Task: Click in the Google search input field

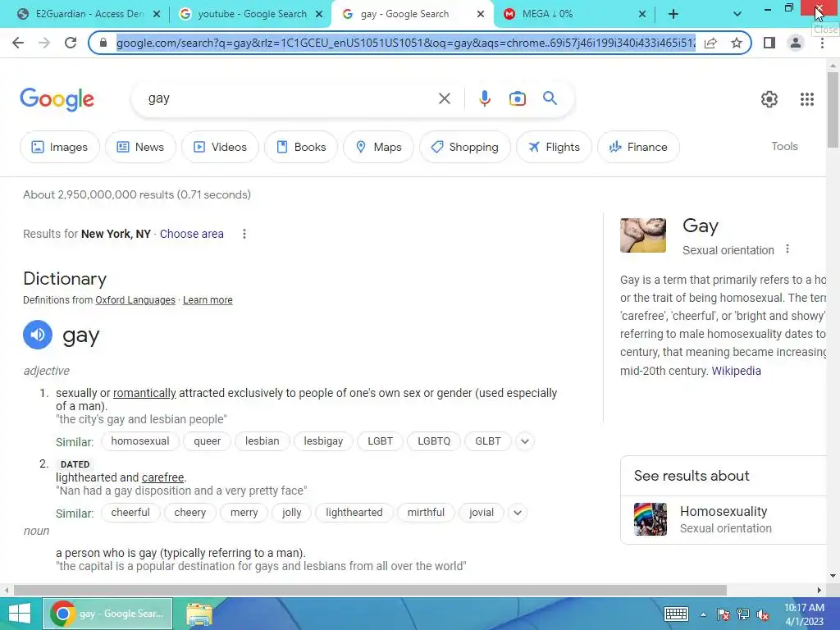Action: click(x=290, y=98)
